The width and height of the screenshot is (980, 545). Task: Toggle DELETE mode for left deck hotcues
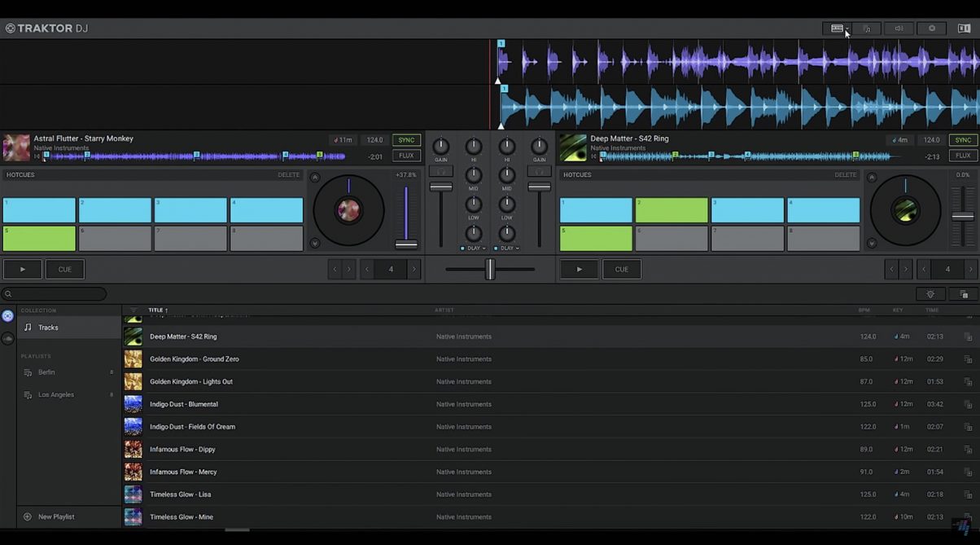pos(289,174)
